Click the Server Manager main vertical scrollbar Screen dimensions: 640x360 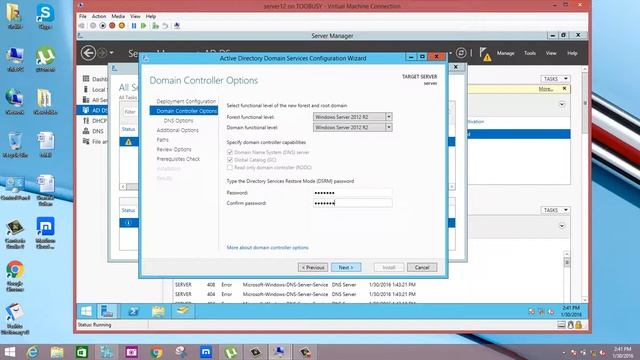584,184
